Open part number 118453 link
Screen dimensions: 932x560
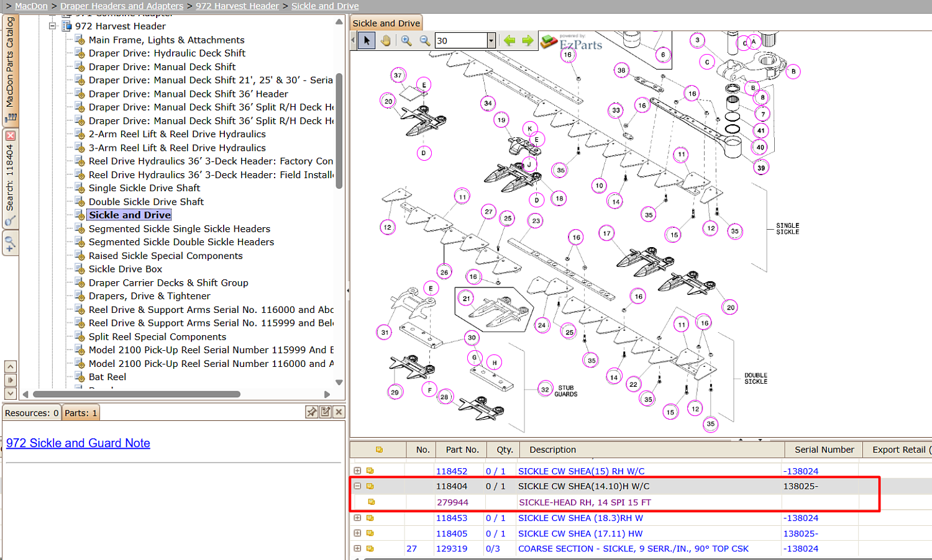452,518
